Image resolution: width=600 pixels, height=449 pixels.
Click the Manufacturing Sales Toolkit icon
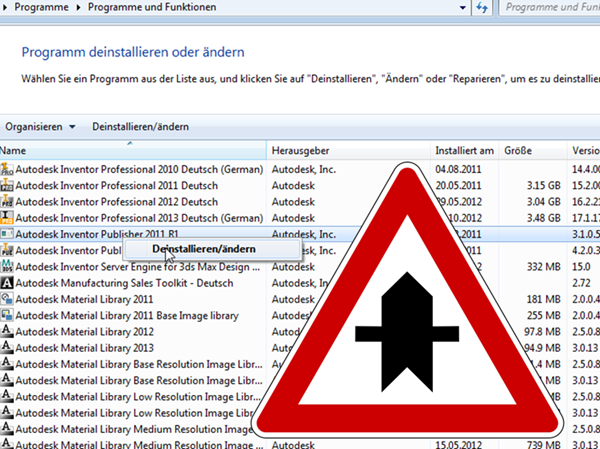tap(7, 283)
